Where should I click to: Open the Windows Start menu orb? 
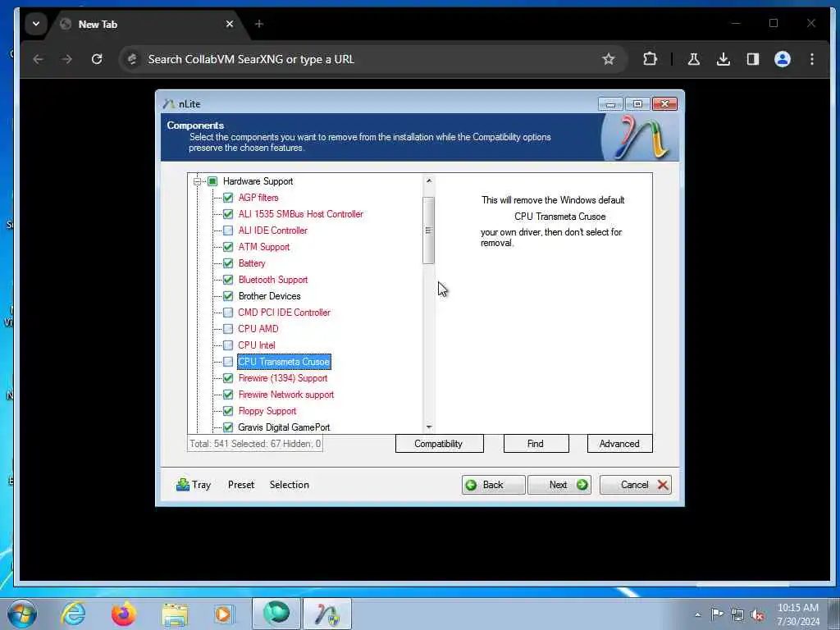pyautogui.click(x=22, y=614)
